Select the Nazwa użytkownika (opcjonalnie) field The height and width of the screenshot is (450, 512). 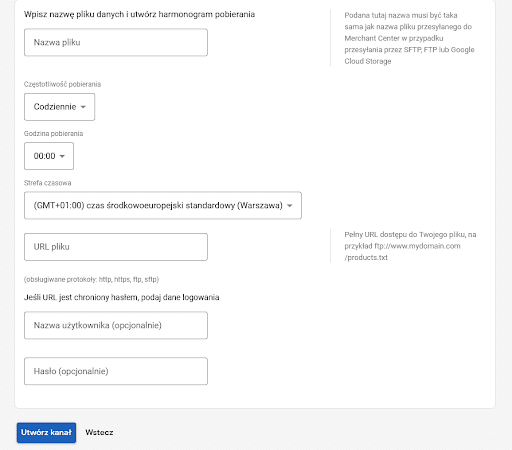click(116, 325)
